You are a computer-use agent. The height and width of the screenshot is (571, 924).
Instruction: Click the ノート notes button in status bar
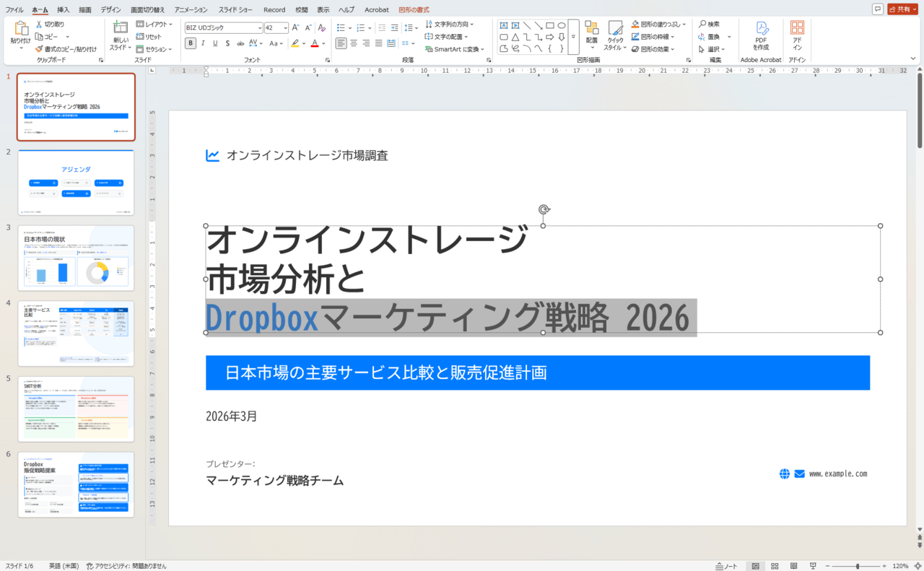click(726, 566)
